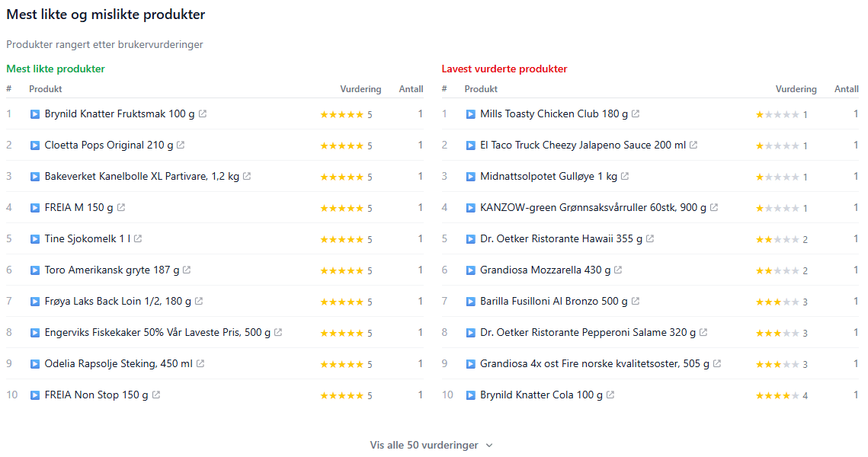Click five-star rating of FREIA Non Stop

pyautogui.click(x=341, y=395)
